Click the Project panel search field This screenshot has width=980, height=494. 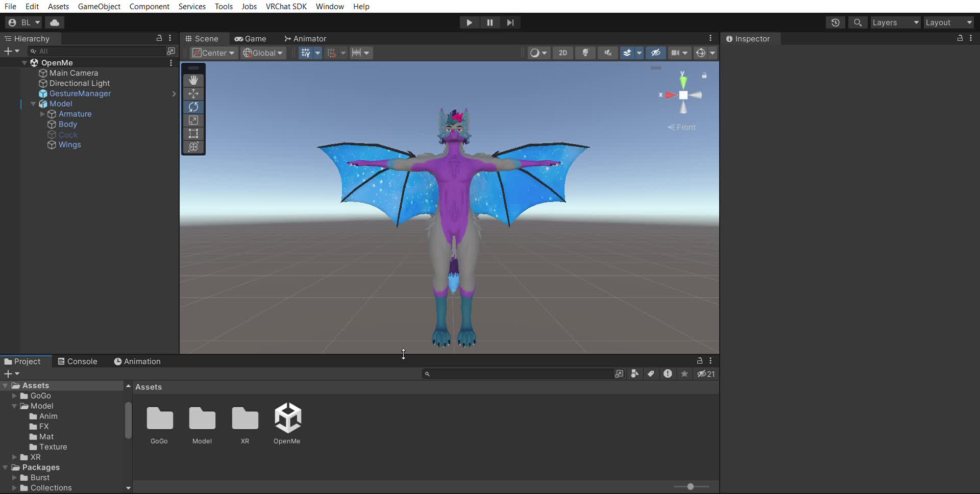pyautogui.click(x=517, y=374)
